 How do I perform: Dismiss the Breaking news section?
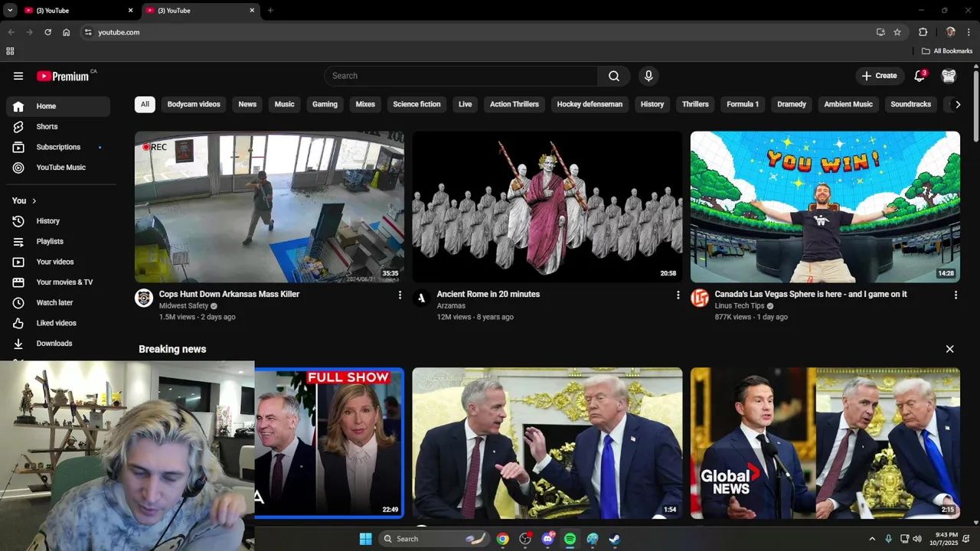tap(949, 349)
